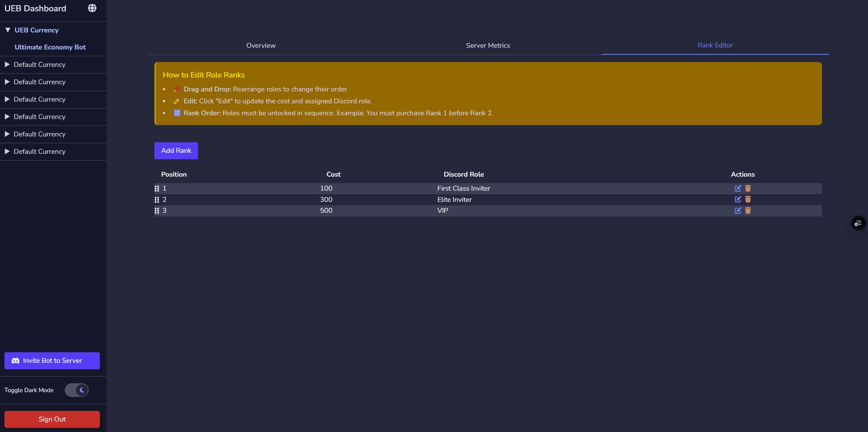Select Ultimate Economy Bot in sidebar
The width and height of the screenshot is (868, 432).
click(x=50, y=47)
